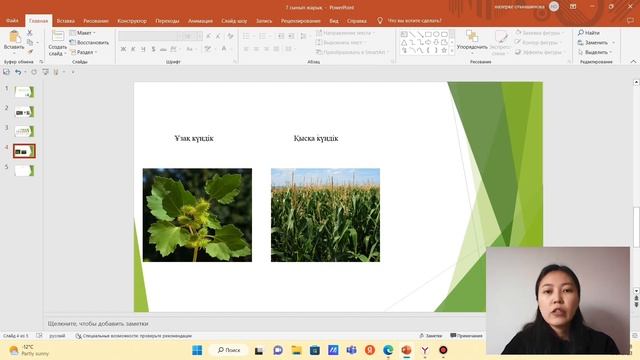The width and height of the screenshot is (640, 360).
Task: Toggle the Notes (Заметки) pane button
Action: [x=431, y=336]
